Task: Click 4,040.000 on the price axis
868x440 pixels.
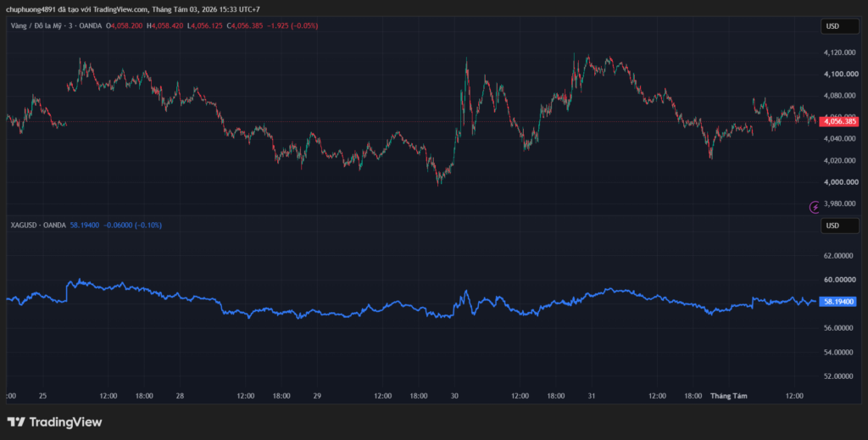Action: (x=841, y=139)
